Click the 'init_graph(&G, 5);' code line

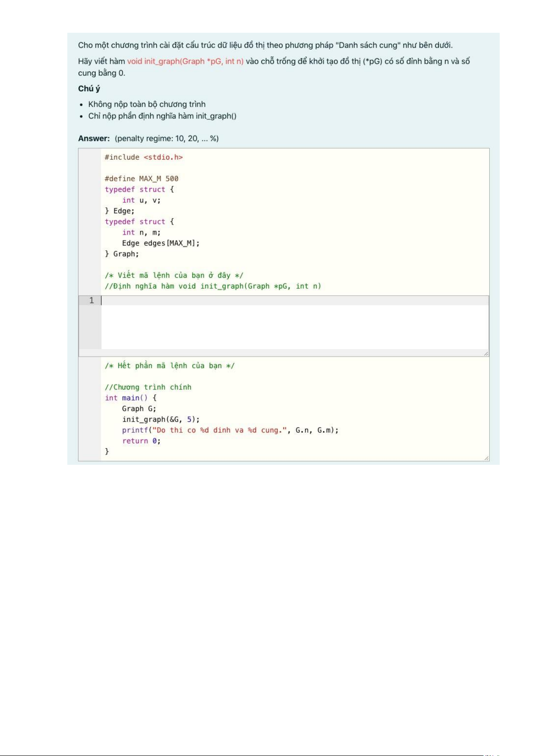[x=161, y=420]
